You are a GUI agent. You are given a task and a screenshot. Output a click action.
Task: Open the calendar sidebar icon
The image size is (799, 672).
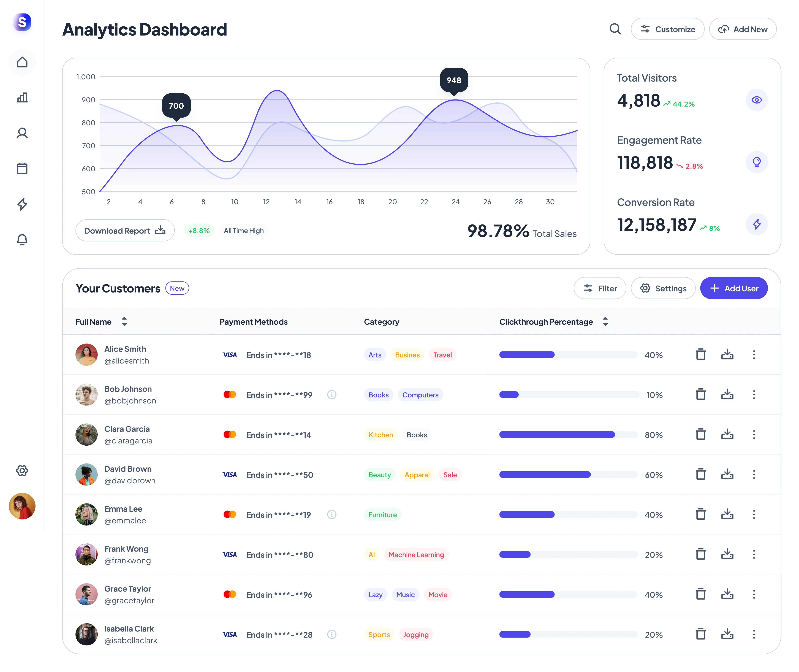tap(22, 168)
